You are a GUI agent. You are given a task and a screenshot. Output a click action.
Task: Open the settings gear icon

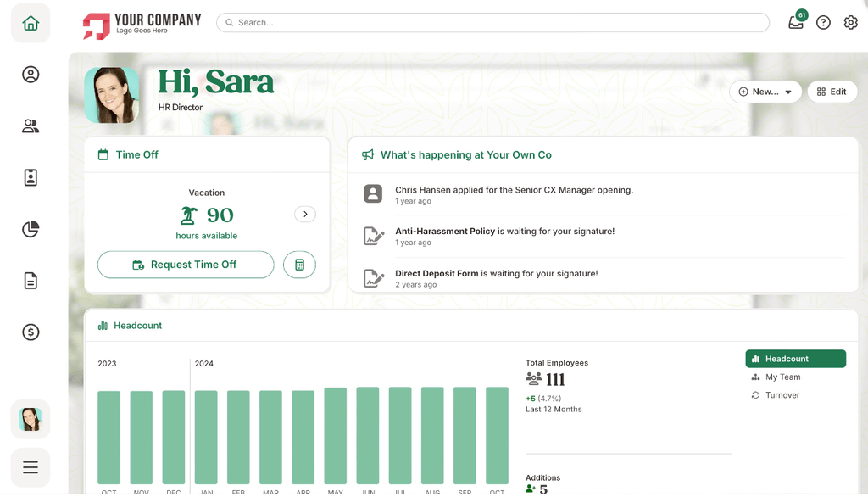(850, 23)
